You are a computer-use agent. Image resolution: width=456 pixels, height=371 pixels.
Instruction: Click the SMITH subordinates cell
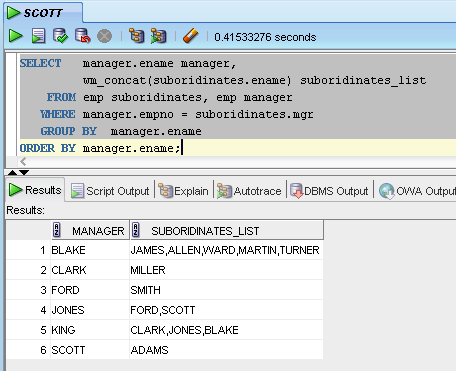coord(226,290)
